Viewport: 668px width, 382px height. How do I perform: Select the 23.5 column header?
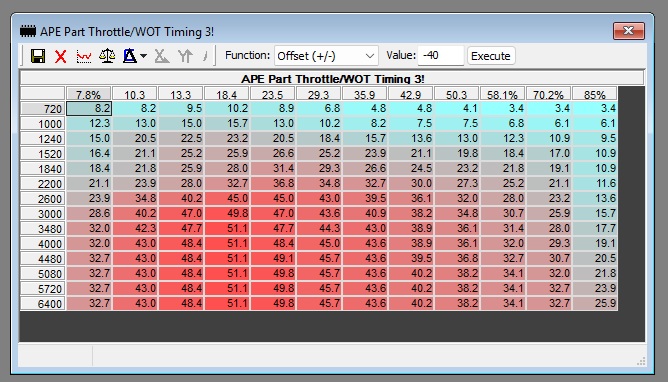(x=273, y=94)
